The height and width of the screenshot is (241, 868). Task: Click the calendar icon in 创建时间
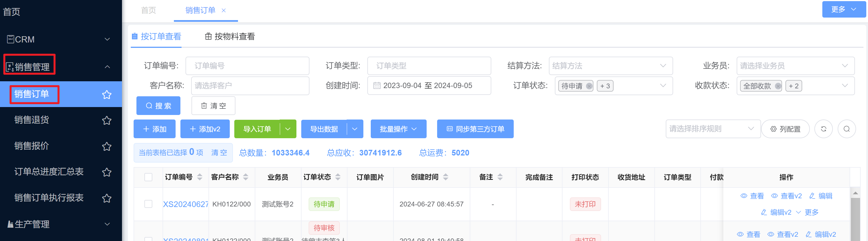click(x=377, y=86)
